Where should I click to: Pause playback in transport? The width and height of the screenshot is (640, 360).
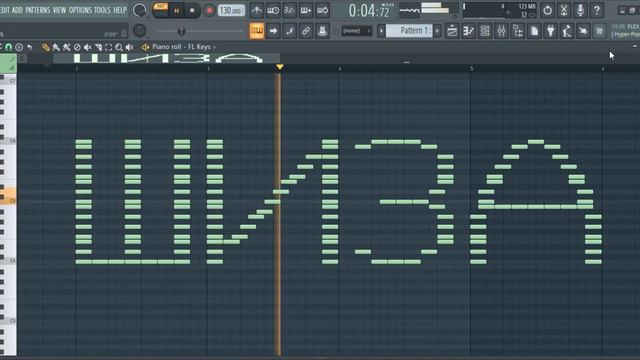176,11
